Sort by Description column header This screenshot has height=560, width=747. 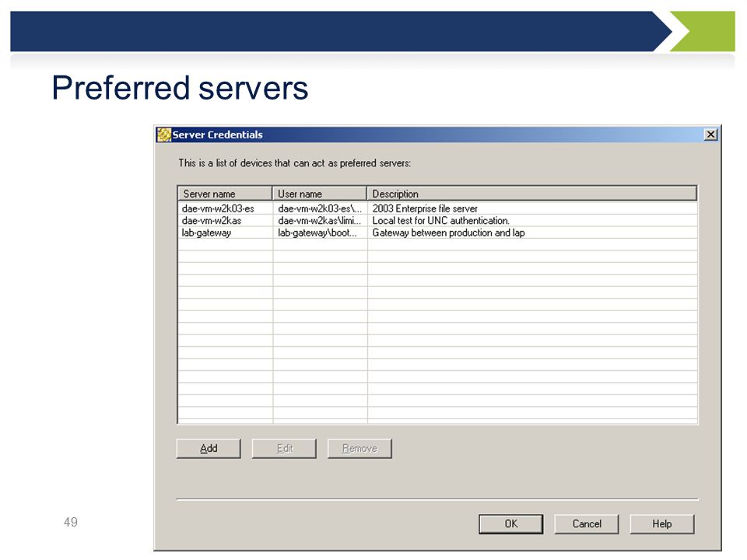click(x=532, y=194)
